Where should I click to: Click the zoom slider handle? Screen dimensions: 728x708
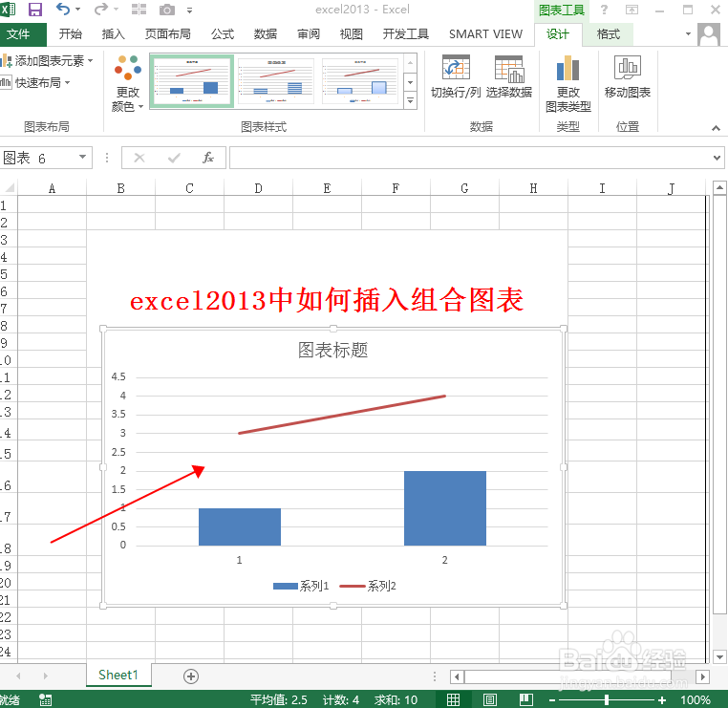(607, 699)
